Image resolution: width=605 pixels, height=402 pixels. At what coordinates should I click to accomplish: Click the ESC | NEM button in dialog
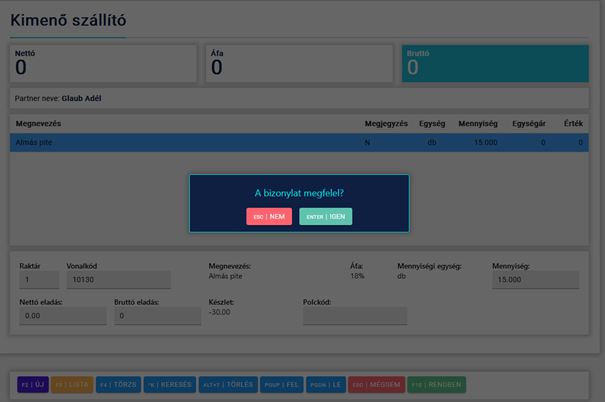pos(269,216)
